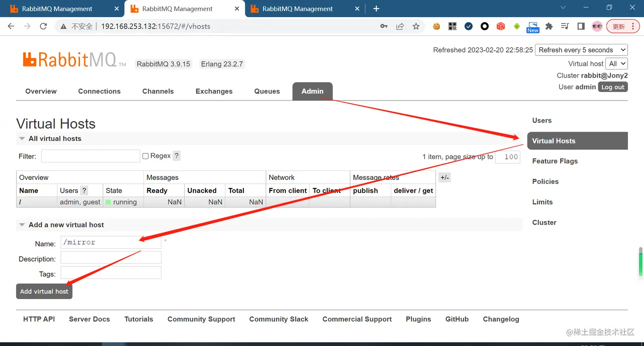
Task: Open the Channels tab
Action: [x=158, y=91]
